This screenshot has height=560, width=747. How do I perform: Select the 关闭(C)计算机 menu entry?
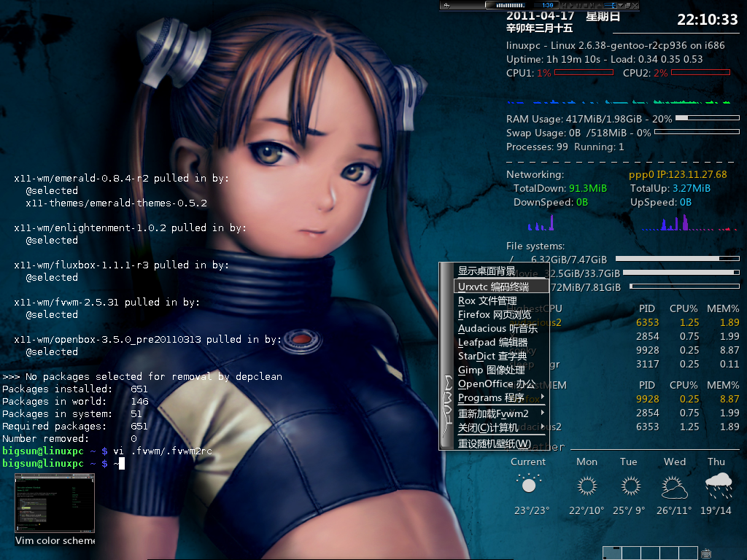[x=500, y=427]
